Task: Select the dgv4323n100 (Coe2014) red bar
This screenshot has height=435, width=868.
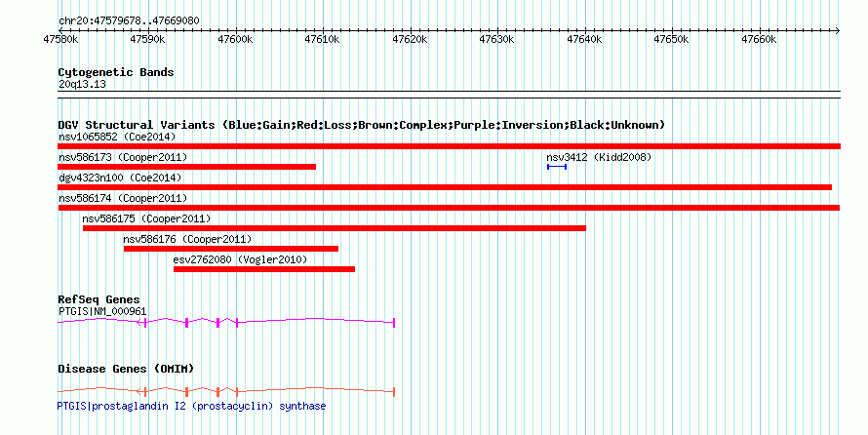Action: (x=445, y=187)
